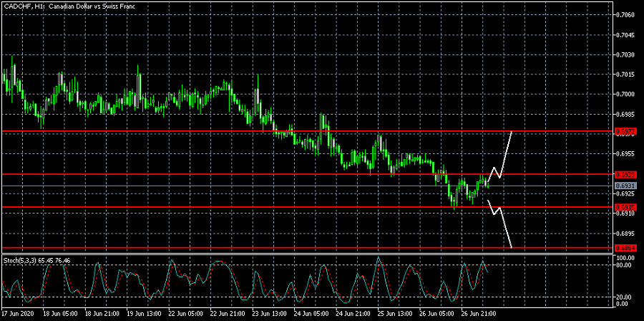Screen dimensions: 644x321
Task: Click the 20.00 stochastic scale level
Action: (x=624, y=297)
